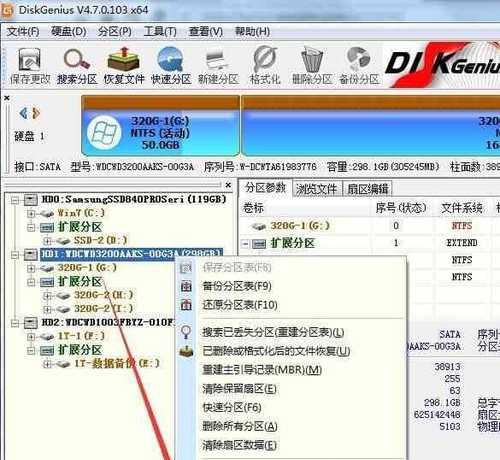500x460 pixels.
Task: Select the large blue partition bar on right
Action: point(371,126)
